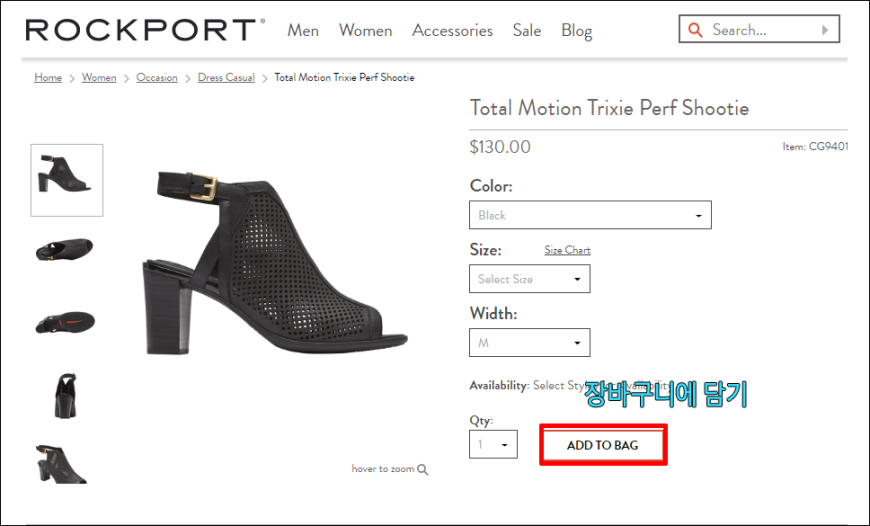Select the side view shoe thumbnail
Screen dimensions: 870x526
click(67, 180)
